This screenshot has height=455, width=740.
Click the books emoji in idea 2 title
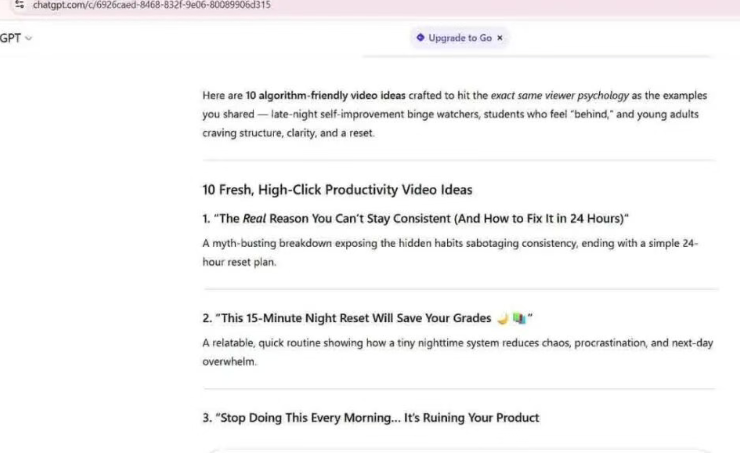coord(518,319)
